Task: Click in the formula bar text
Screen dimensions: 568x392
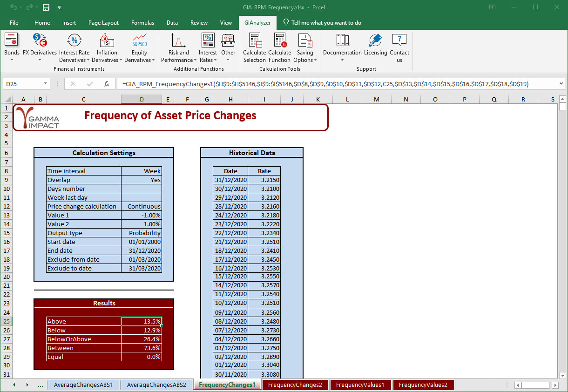Action: click(325, 84)
